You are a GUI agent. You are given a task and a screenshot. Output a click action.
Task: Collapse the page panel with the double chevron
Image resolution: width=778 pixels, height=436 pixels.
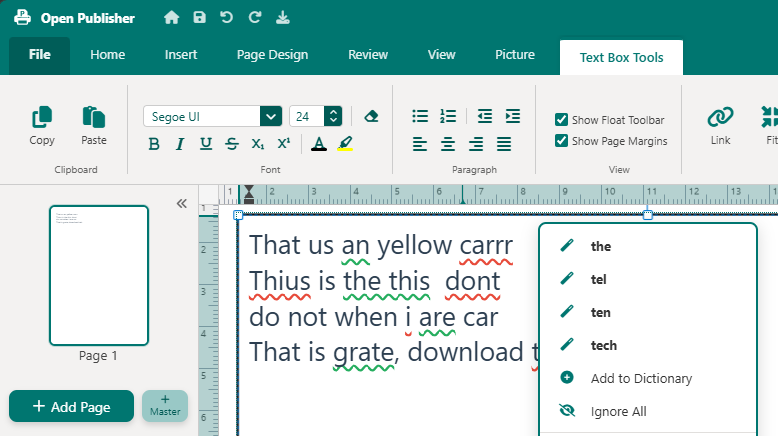pos(182,203)
